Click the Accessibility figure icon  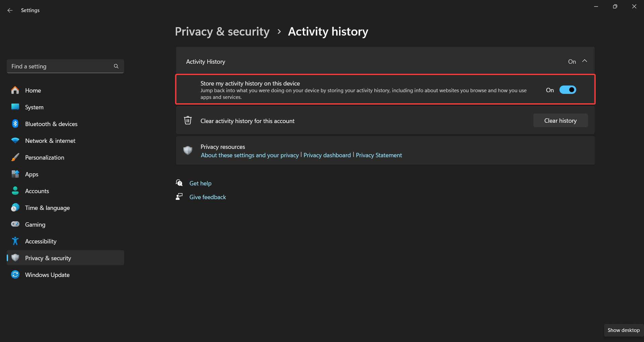15,241
